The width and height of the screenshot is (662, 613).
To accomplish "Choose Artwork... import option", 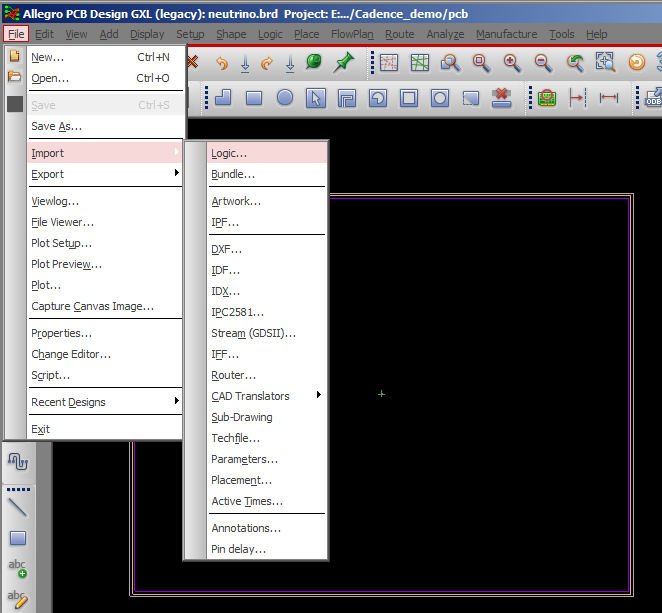I will click(267, 201).
